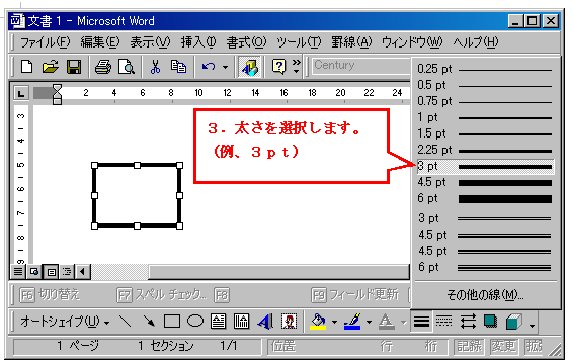Choose the 3 pt single line
The height and width of the screenshot is (364, 574).
tap(485, 167)
